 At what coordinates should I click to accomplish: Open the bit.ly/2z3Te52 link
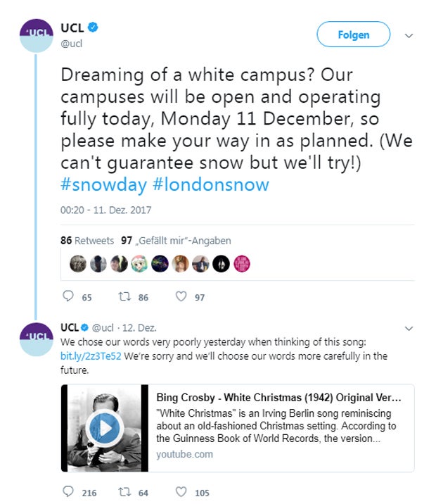click(x=91, y=355)
